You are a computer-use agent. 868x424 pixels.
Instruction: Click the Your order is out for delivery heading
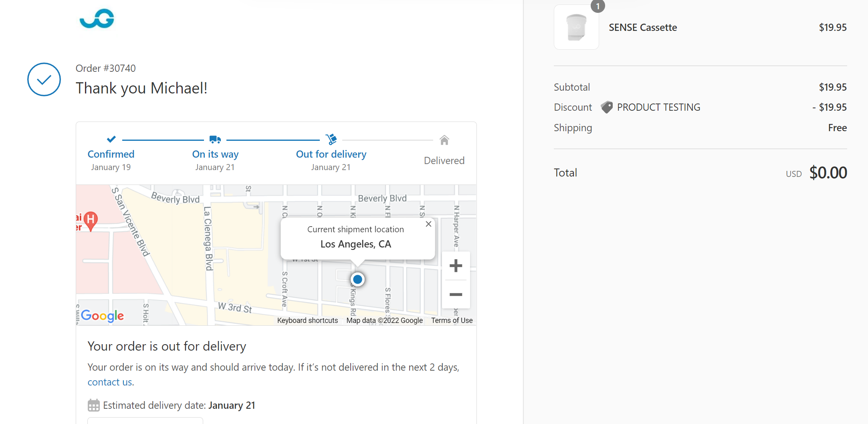167,346
